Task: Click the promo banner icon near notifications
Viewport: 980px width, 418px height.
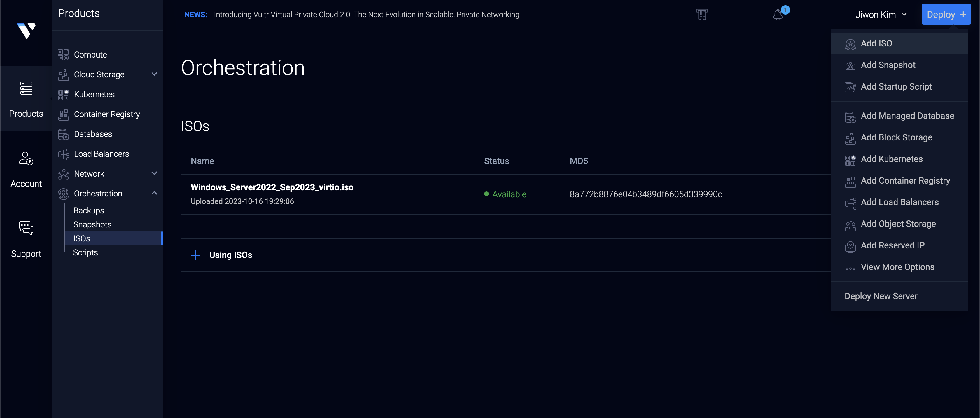Action: [x=702, y=15]
